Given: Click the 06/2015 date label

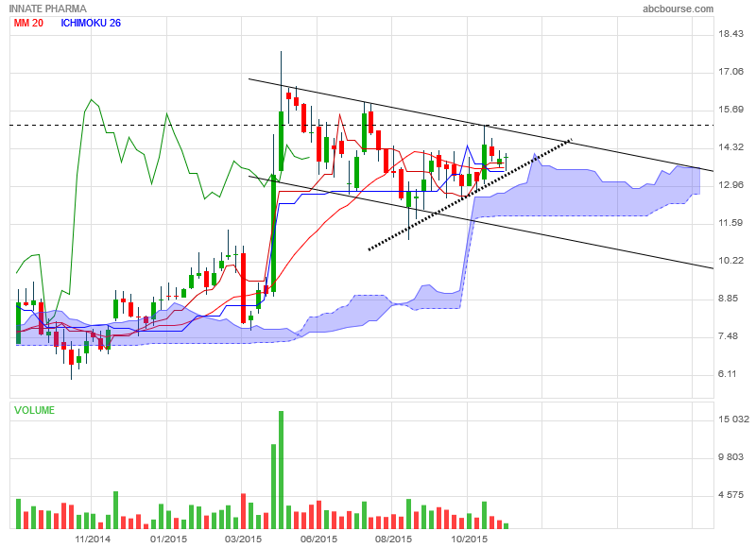Looking at the screenshot, I should point(318,539).
